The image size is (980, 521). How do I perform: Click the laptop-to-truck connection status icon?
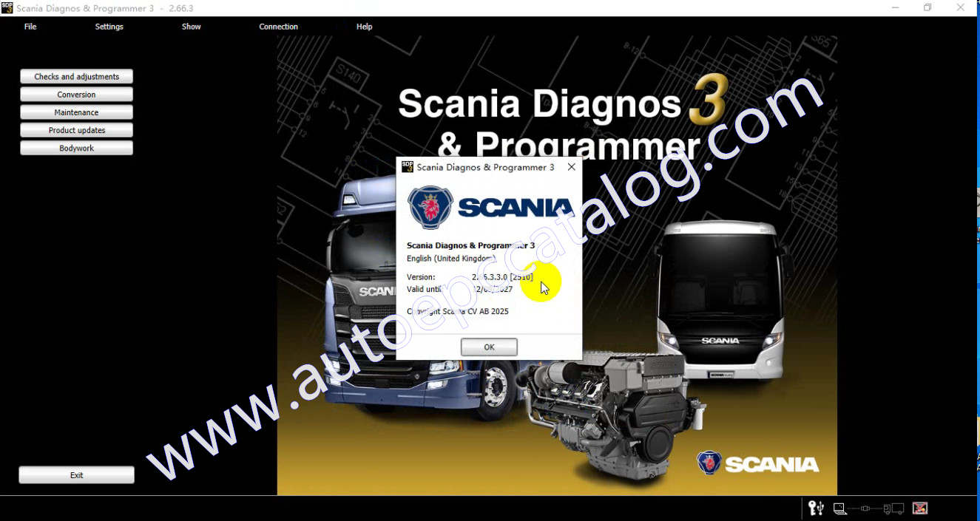tap(869, 508)
